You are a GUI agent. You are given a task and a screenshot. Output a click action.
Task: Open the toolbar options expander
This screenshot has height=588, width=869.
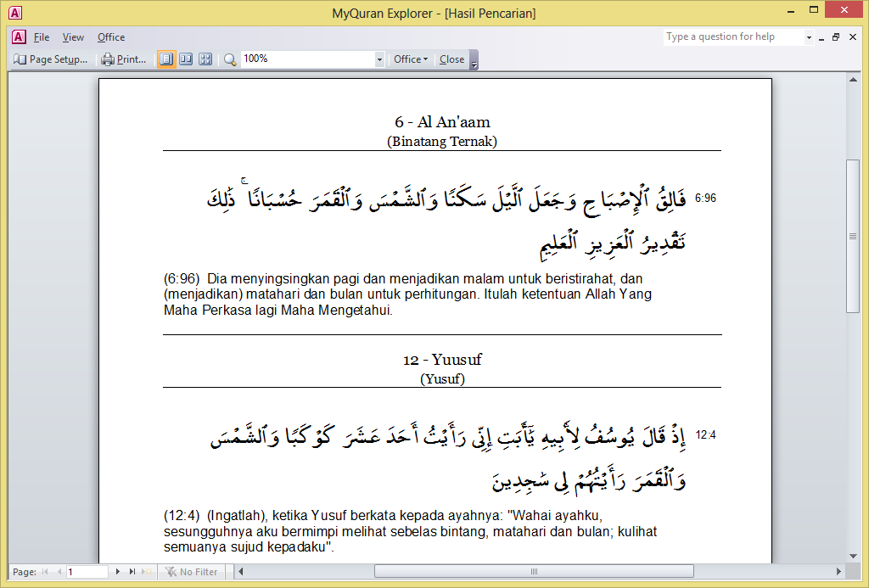(474, 61)
